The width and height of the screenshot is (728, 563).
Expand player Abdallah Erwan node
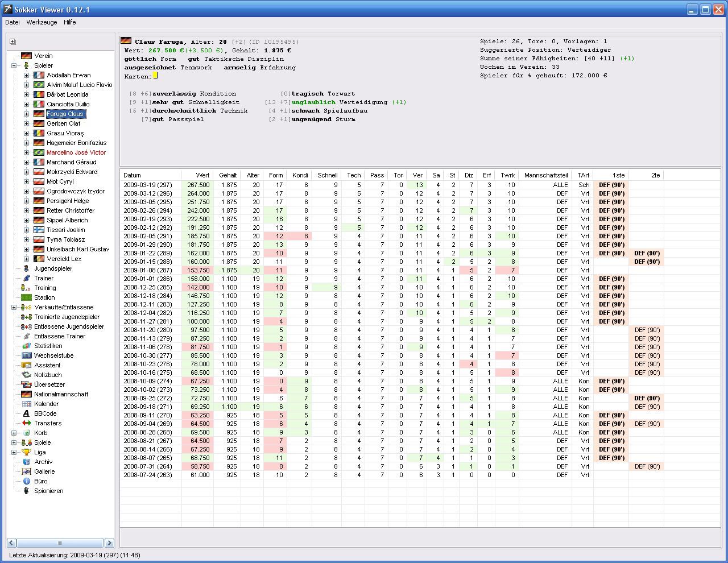pos(26,75)
